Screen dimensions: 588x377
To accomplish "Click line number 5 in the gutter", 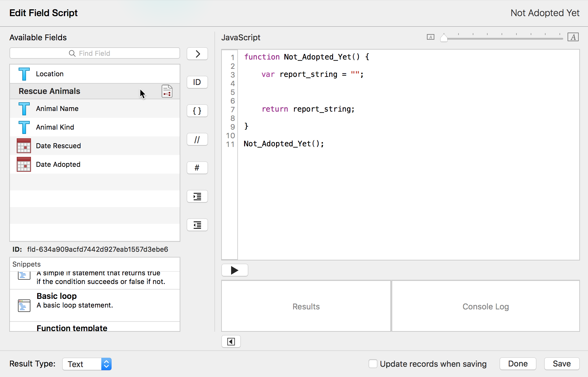I will pos(232,92).
